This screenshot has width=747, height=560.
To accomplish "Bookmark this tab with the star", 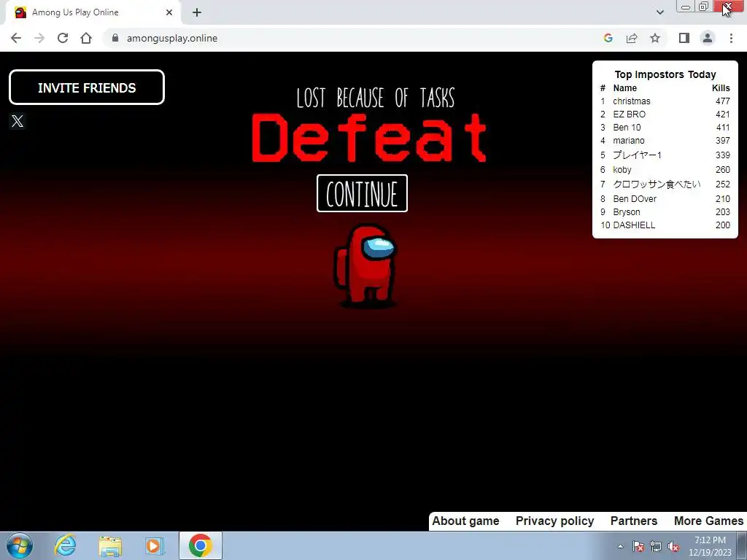I will coord(655,38).
